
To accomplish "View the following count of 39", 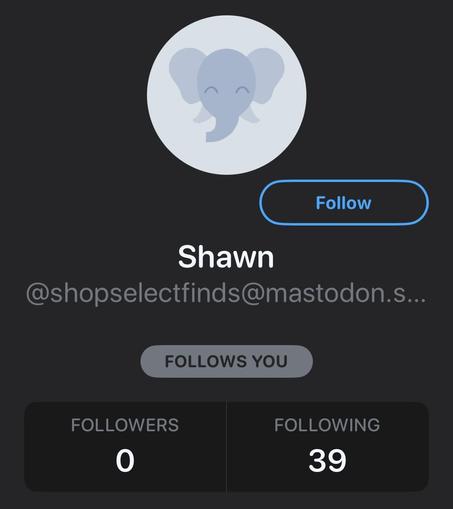I will point(327,460).
